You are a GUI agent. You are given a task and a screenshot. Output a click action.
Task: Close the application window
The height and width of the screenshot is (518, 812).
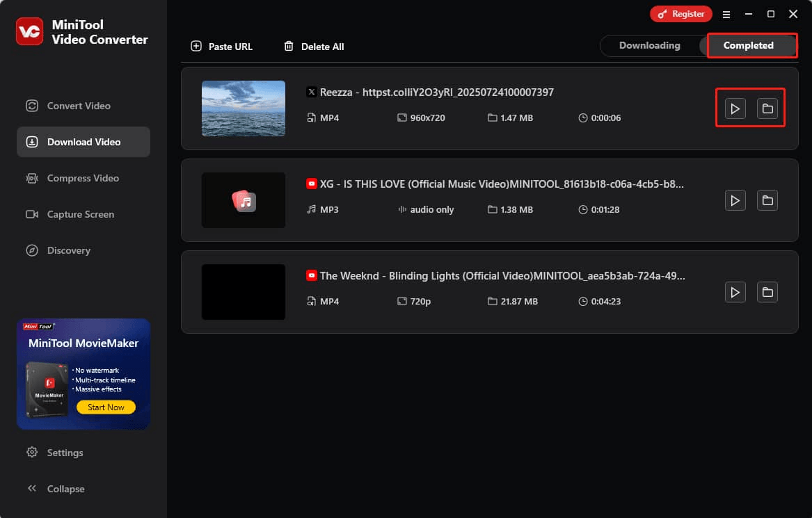click(x=793, y=14)
